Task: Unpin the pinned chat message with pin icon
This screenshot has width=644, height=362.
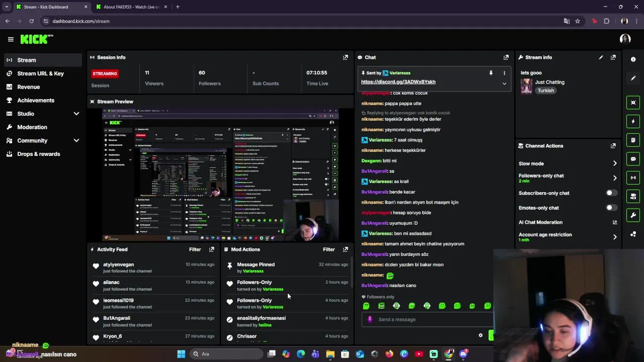Action: point(491,73)
